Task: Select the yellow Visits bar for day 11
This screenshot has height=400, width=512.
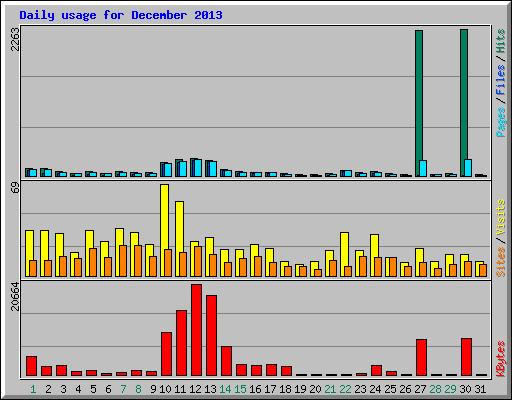Action: (x=179, y=239)
